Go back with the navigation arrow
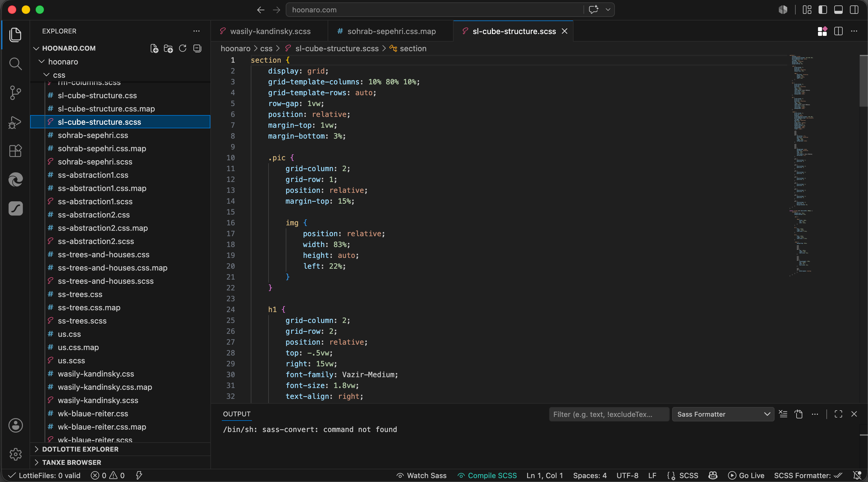 point(261,10)
